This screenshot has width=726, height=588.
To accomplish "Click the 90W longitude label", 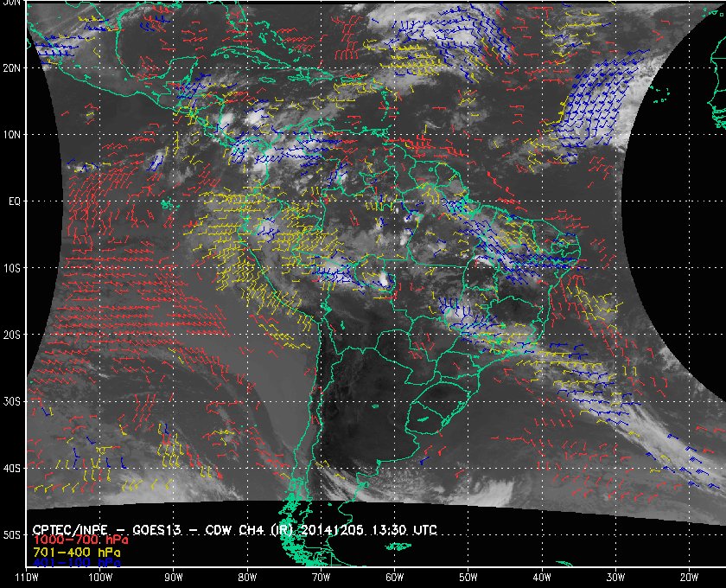I will point(174,578).
